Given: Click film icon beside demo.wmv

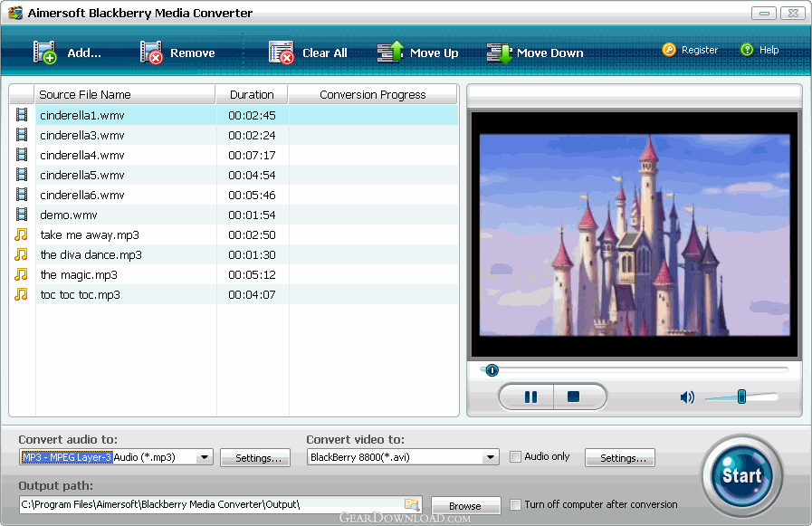Looking at the screenshot, I should pyautogui.click(x=22, y=215).
